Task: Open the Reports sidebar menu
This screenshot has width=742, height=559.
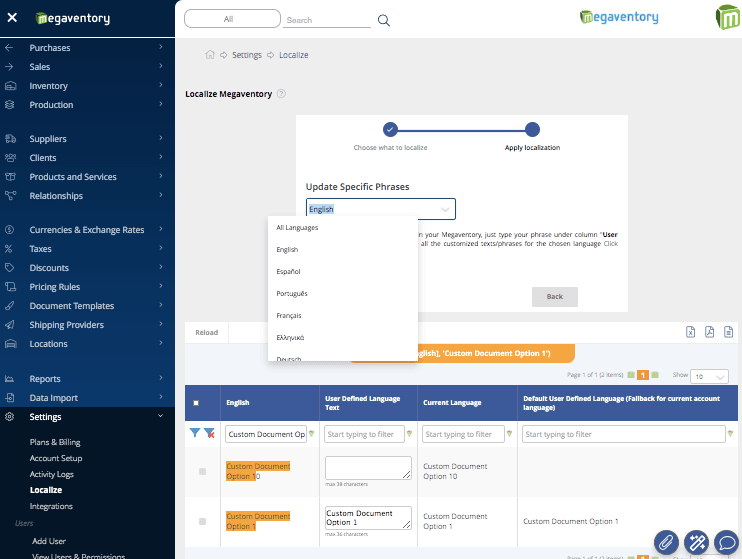Action: coord(44,379)
